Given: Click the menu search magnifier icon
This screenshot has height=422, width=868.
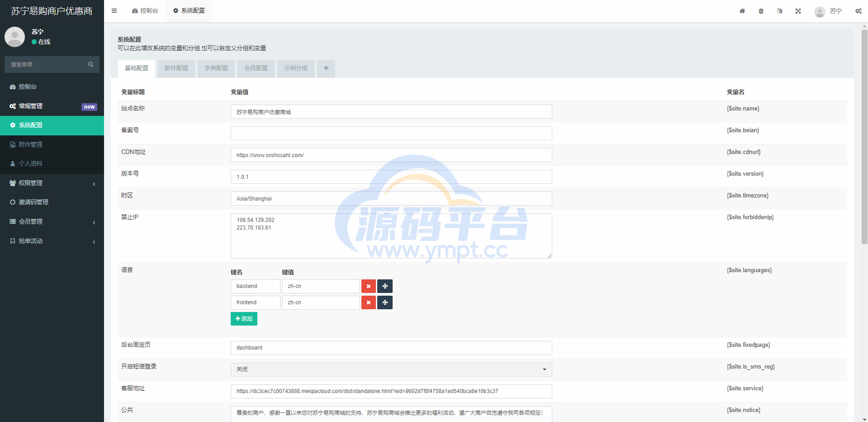Looking at the screenshot, I should pos(90,64).
